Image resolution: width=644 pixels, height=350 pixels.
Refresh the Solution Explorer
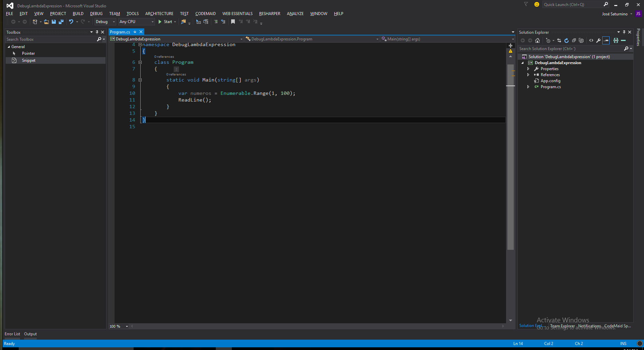[x=567, y=40]
